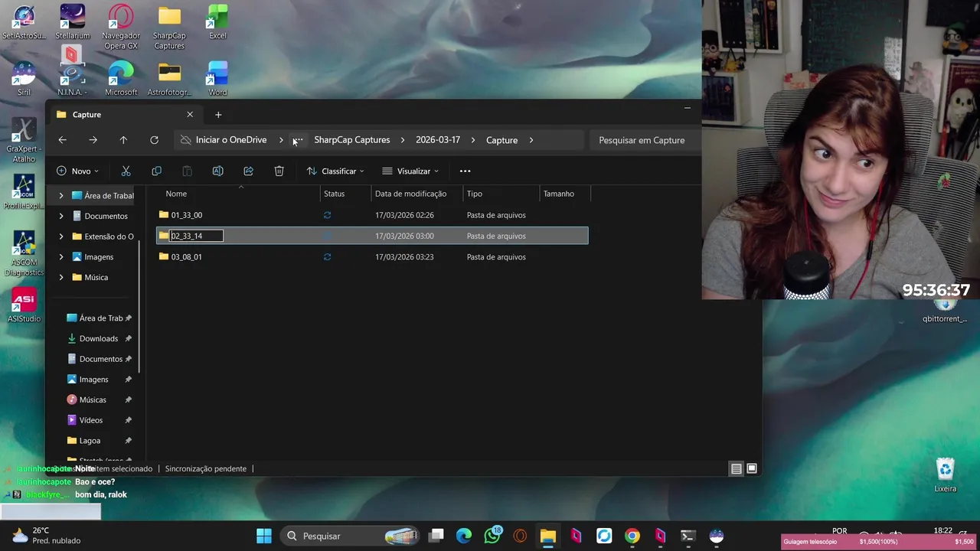Go back in File Explorer
This screenshot has width=980, height=551.
click(x=63, y=140)
